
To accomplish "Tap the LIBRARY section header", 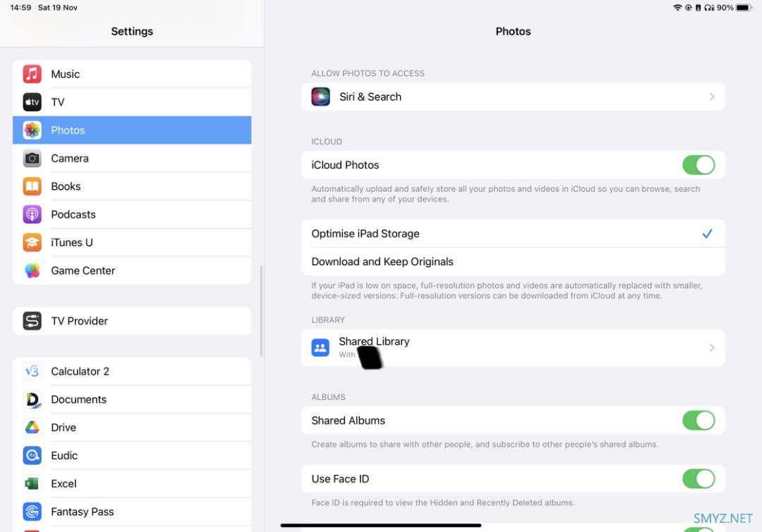I will 328,320.
